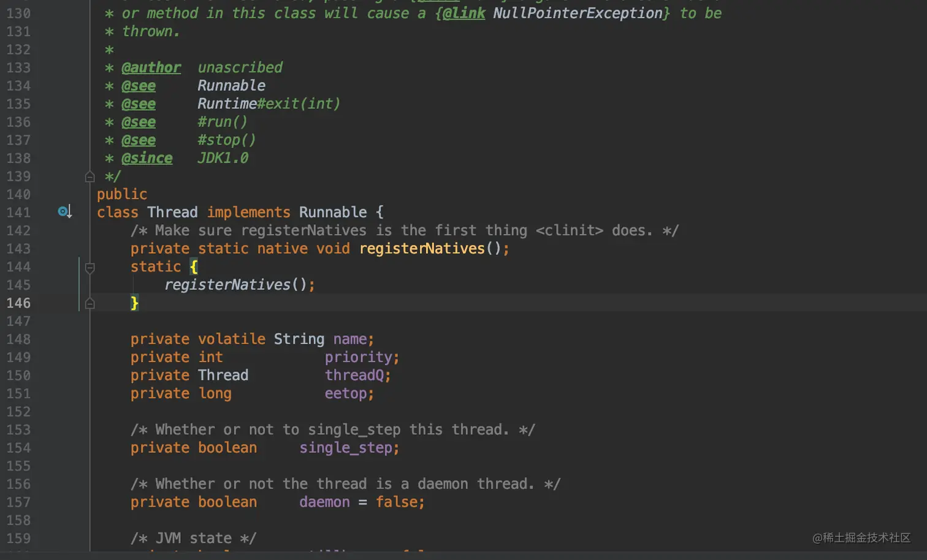Screen dimensions: 927x560
Task: Click the 'JVM state' comment on line 159
Action: click(x=194, y=538)
